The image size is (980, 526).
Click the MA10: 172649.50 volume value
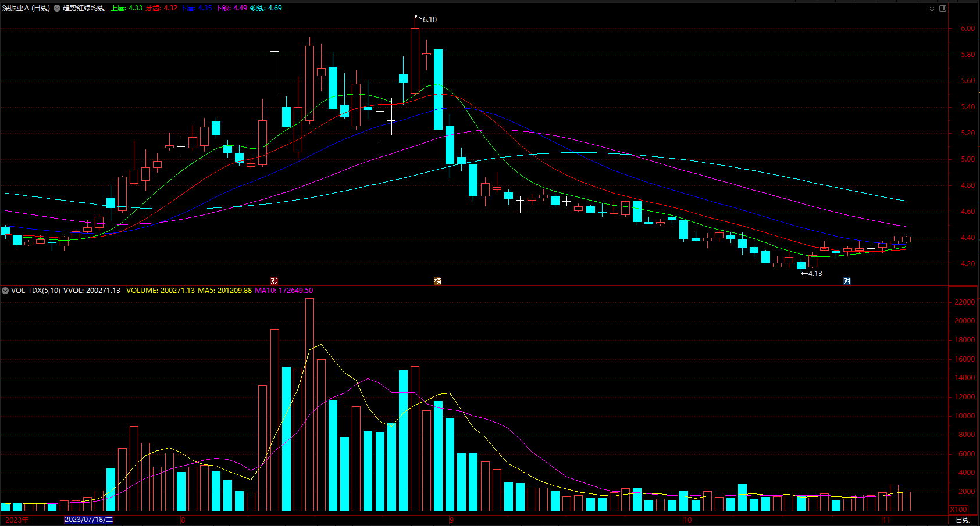click(284, 291)
